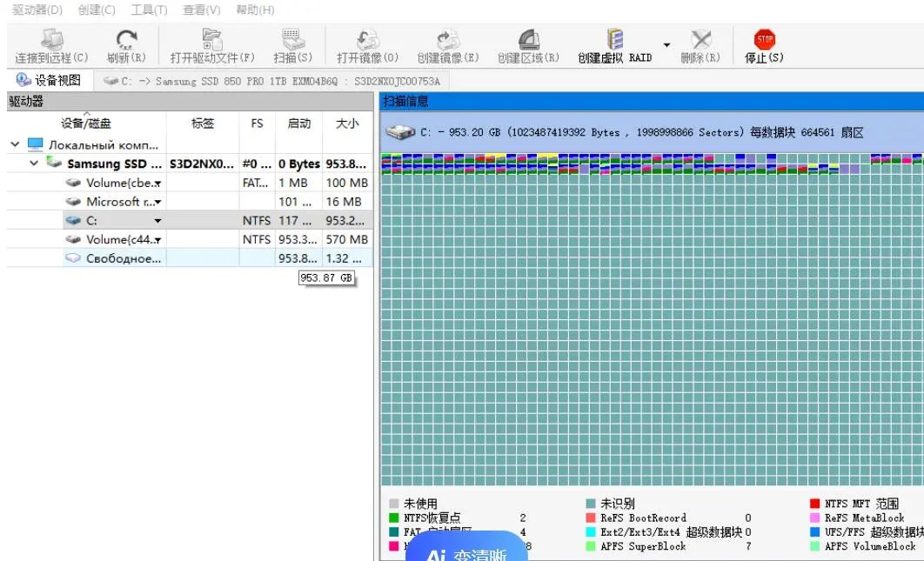This screenshot has width=924, height=561.
Task: Open drive files via 打开驱动文件 icon
Action: (212, 39)
